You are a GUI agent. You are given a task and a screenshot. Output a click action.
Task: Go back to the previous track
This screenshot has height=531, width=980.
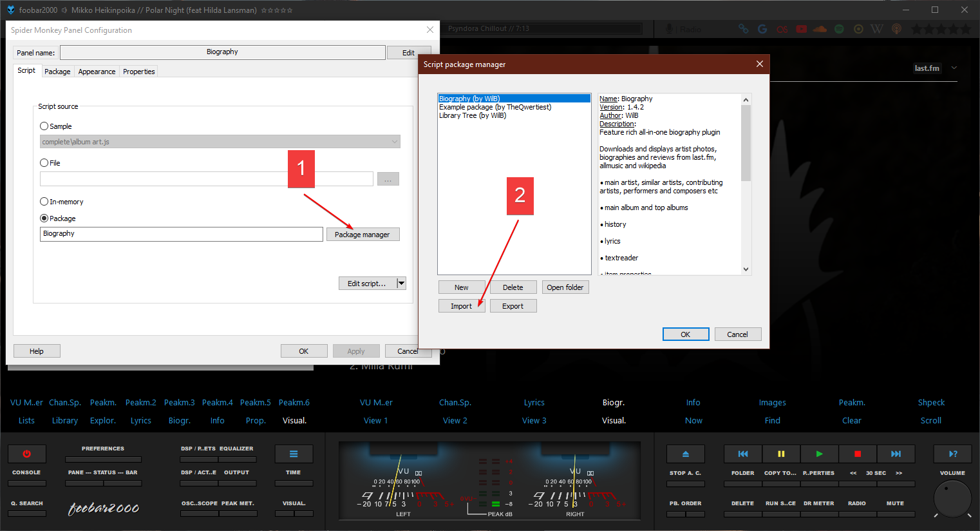[743, 454]
